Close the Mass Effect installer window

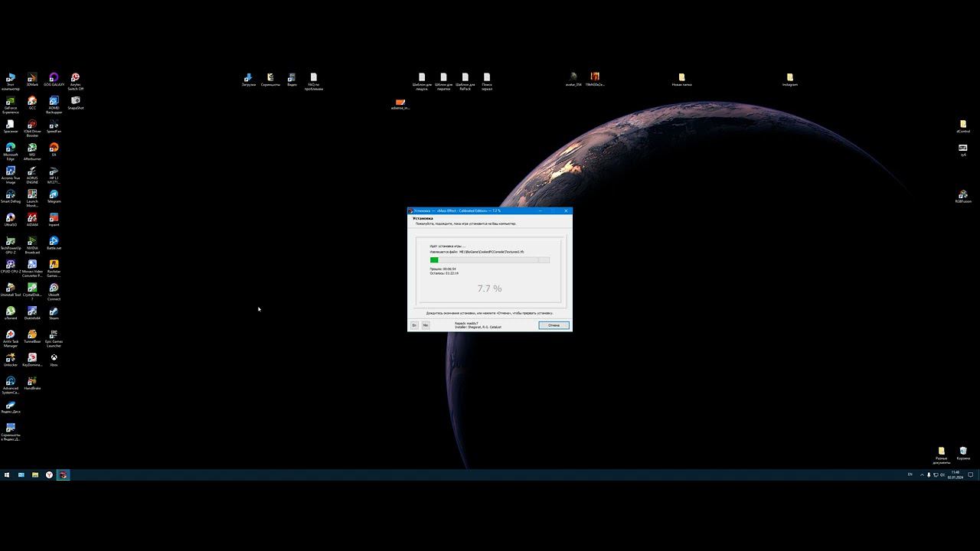point(566,210)
